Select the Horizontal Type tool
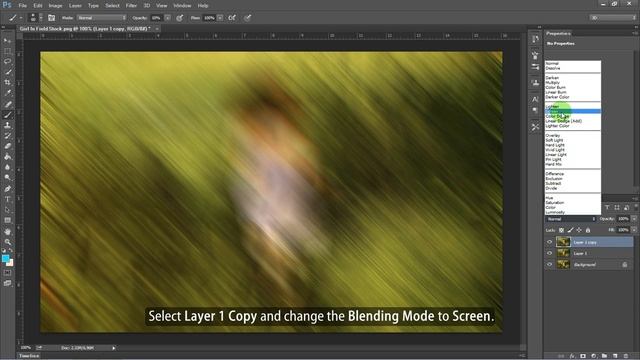Image resolution: width=640 pixels, height=360 pixels. [7, 199]
